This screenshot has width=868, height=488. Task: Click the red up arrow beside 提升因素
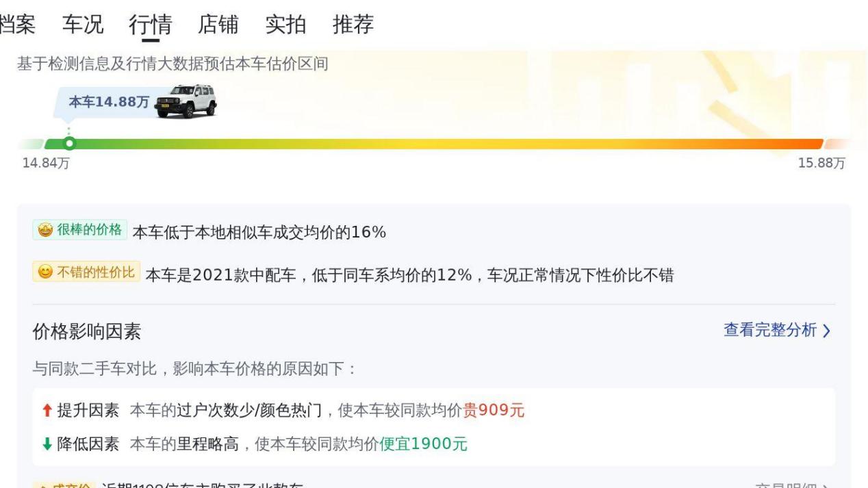47,411
